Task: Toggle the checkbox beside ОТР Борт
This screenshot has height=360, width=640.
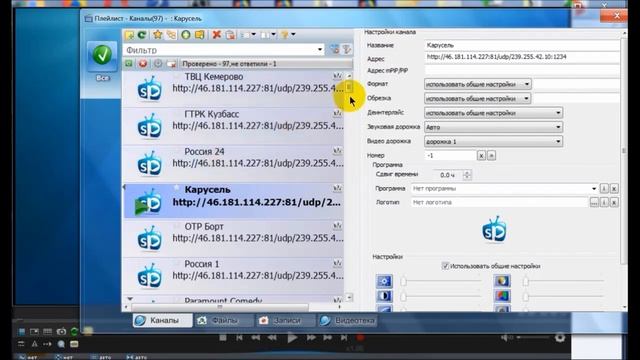Action: pos(176,226)
